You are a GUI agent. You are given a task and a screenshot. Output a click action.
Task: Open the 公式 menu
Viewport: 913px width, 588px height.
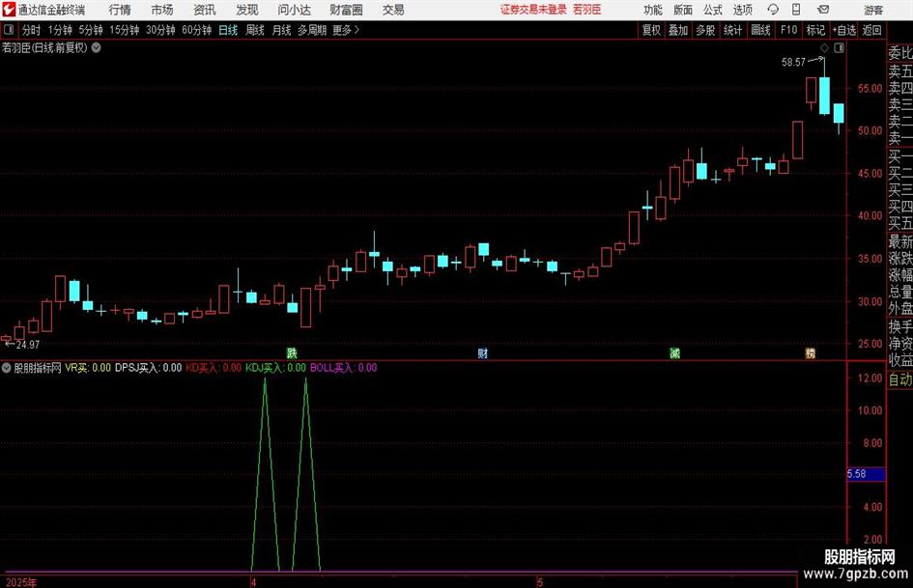pos(713,10)
